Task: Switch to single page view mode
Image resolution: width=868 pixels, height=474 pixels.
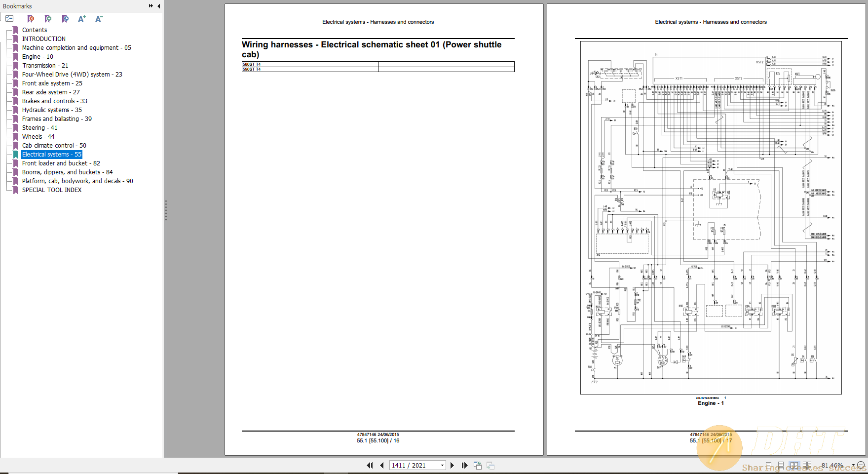Action: (x=769, y=465)
